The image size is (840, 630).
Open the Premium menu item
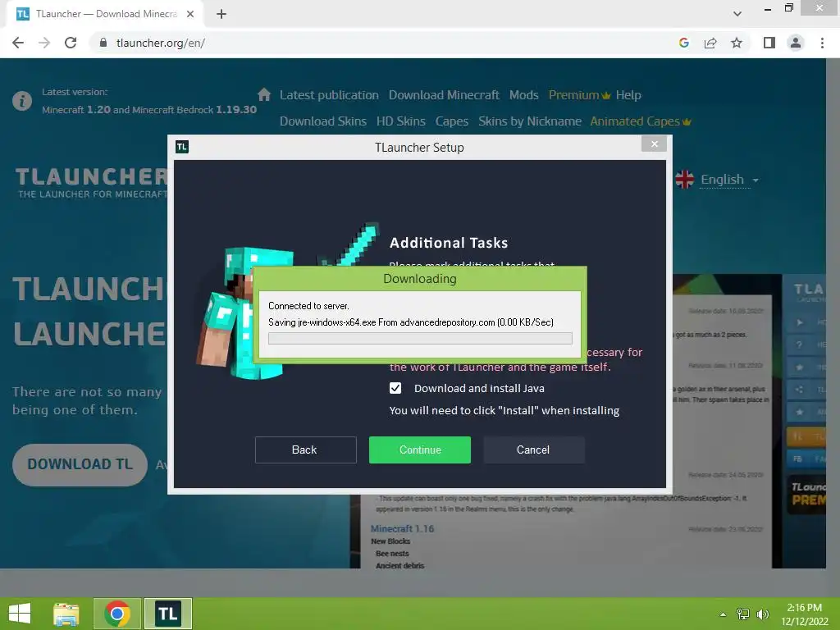579,95
